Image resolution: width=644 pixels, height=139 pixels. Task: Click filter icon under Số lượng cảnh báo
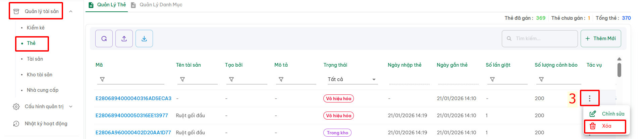pos(541,79)
